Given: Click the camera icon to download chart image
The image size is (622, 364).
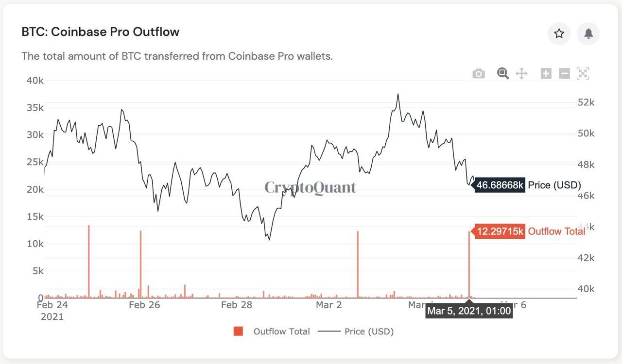Looking at the screenshot, I should tap(478, 73).
